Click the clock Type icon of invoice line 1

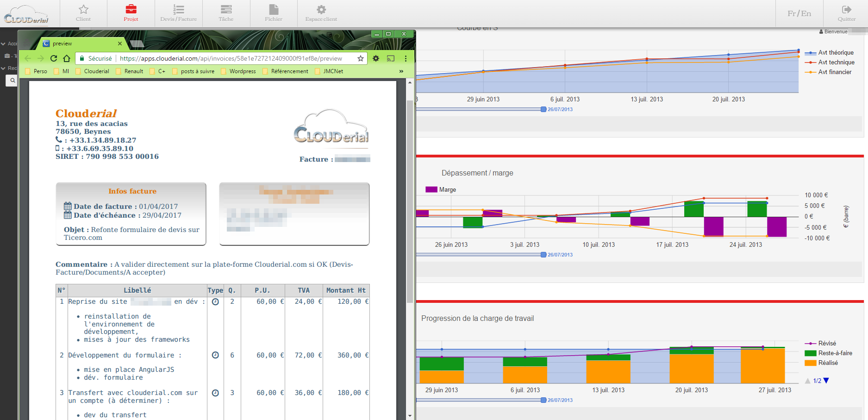215,302
